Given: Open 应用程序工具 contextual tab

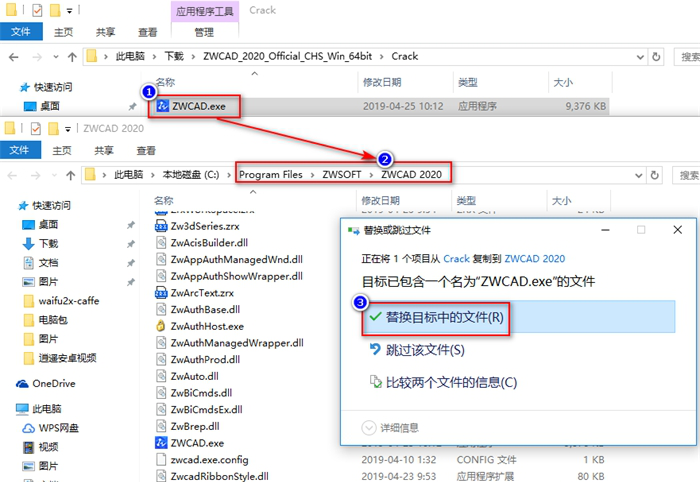Looking at the screenshot, I should pyautogui.click(x=204, y=11).
